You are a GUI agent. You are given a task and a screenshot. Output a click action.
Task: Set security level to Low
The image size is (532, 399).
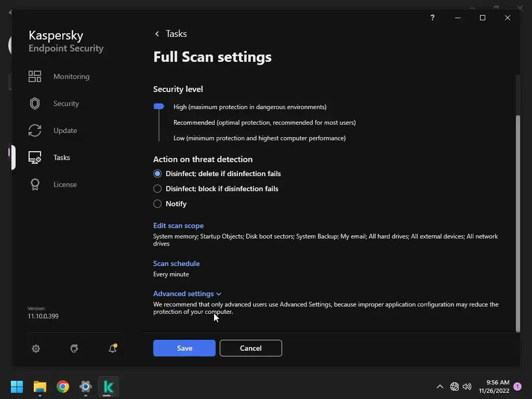click(260, 138)
